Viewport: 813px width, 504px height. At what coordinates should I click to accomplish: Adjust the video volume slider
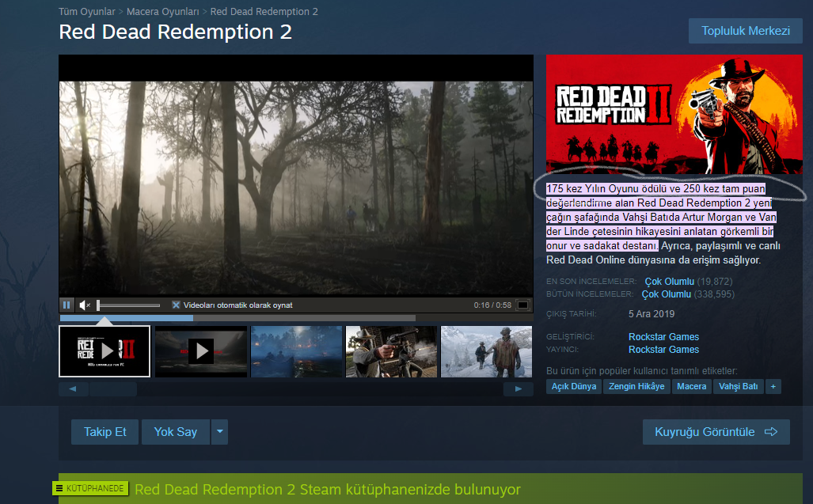click(x=128, y=305)
